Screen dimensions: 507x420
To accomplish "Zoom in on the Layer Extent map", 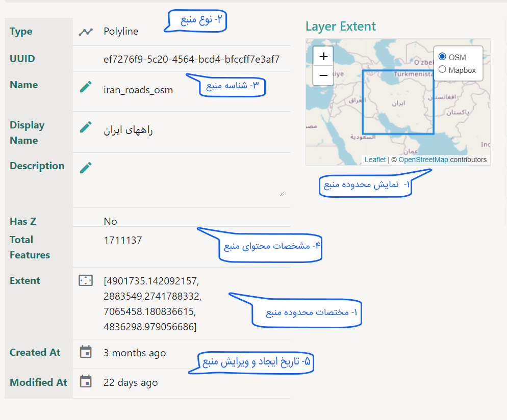I will click(323, 56).
